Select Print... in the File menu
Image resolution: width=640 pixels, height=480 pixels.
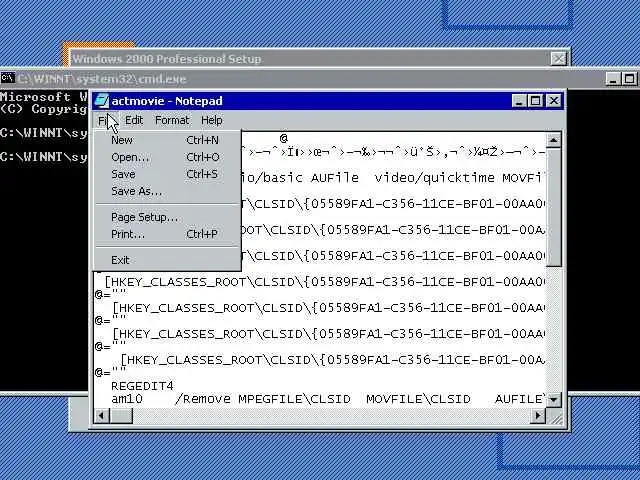[167, 234]
